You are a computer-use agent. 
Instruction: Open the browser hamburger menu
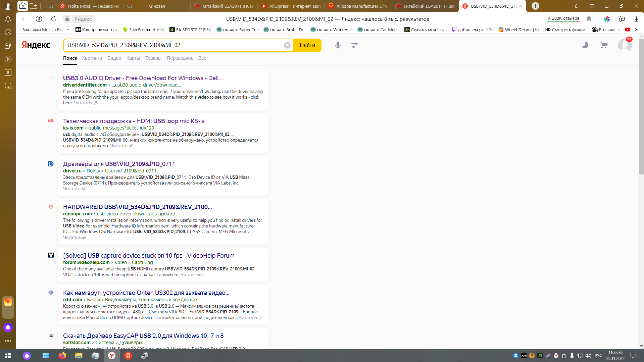pos(592,6)
